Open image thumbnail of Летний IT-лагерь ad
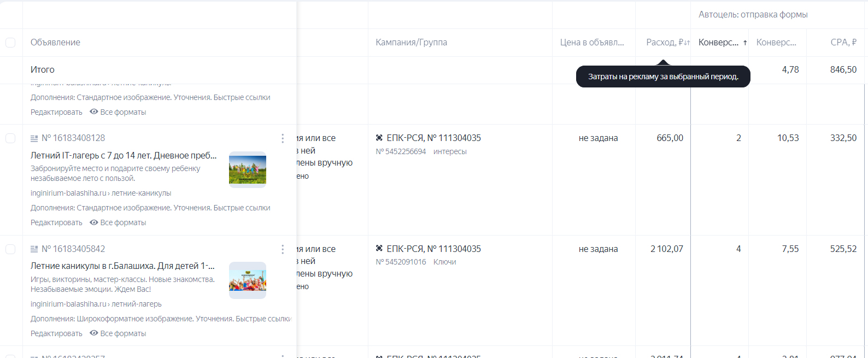 pyautogui.click(x=248, y=169)
